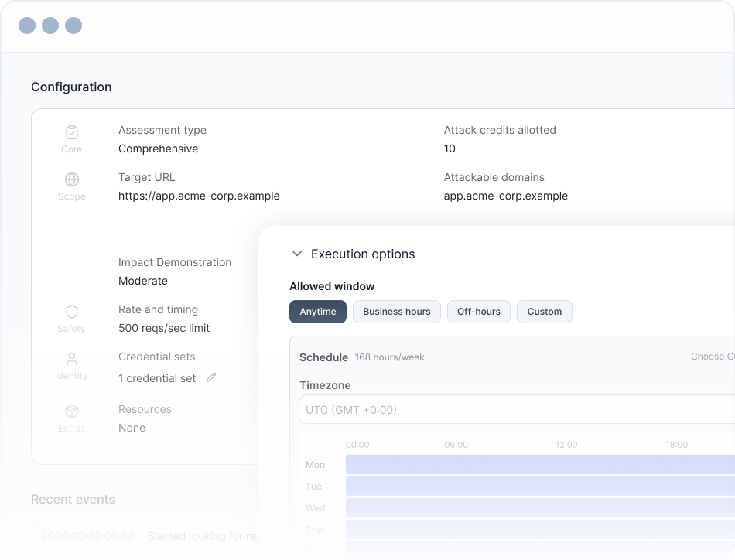
Task: Select the Anytime allowed window
Action: pyautogui.click(x=318, y=312)
